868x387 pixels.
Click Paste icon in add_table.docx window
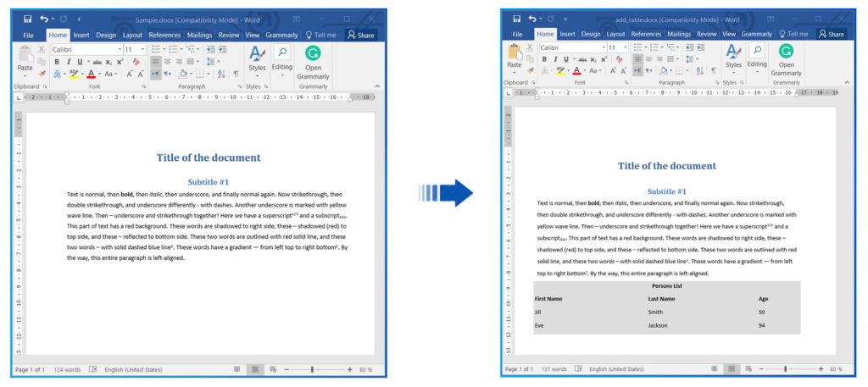coord(515,56)
